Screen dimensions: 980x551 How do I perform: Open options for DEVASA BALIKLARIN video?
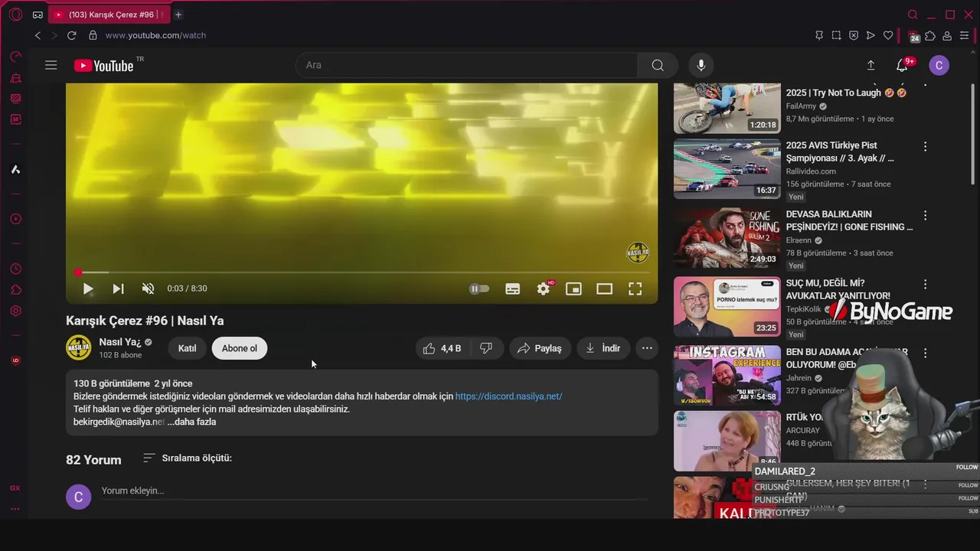click(x=925, y=216)
